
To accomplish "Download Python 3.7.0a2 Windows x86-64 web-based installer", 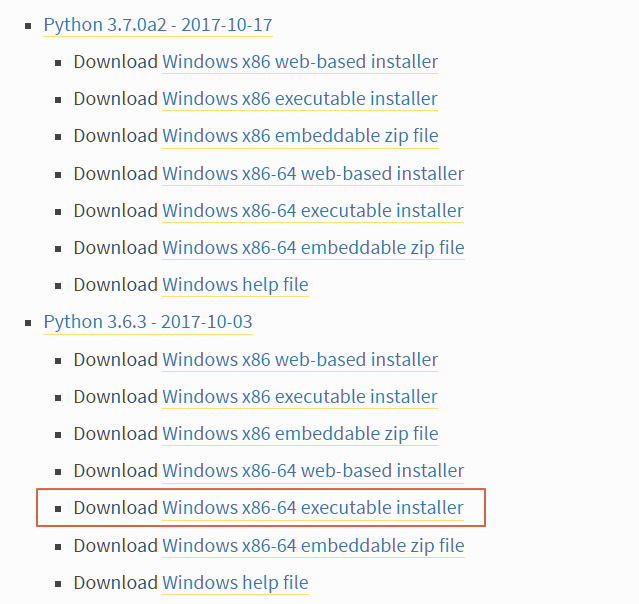I will click(x=313, y=174).
